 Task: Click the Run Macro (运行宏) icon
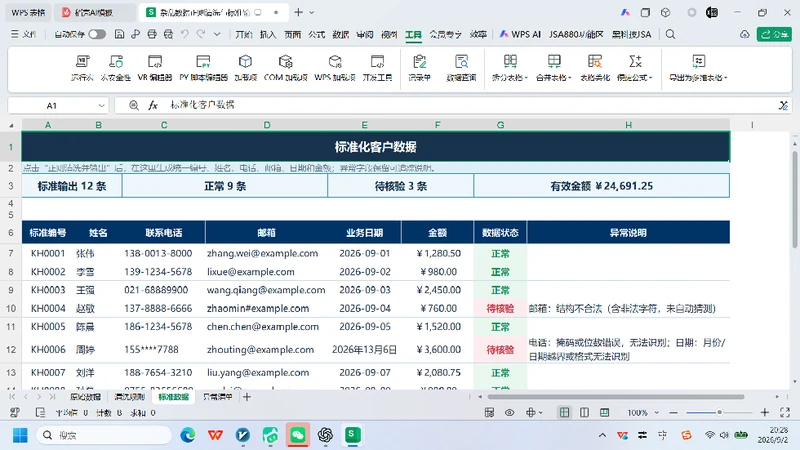click(82, 62)
